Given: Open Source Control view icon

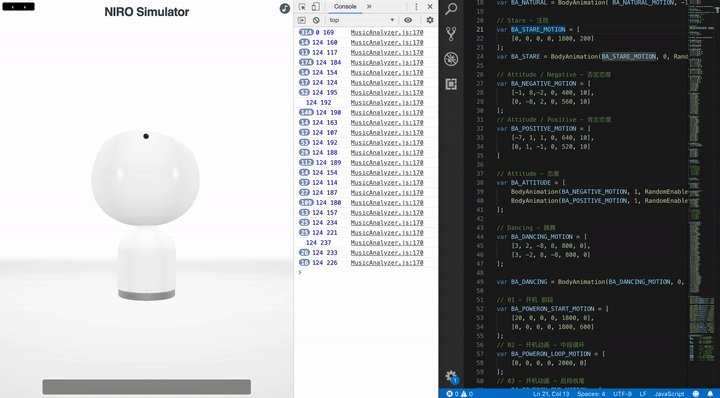Looking at the screenshot, I should 451,34.
